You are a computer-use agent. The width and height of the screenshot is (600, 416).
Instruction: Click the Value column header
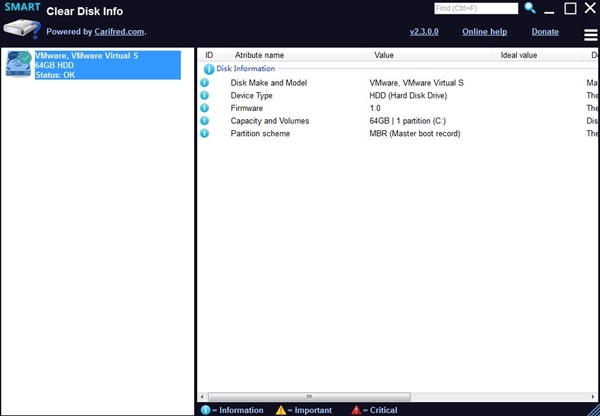[429, 55]
